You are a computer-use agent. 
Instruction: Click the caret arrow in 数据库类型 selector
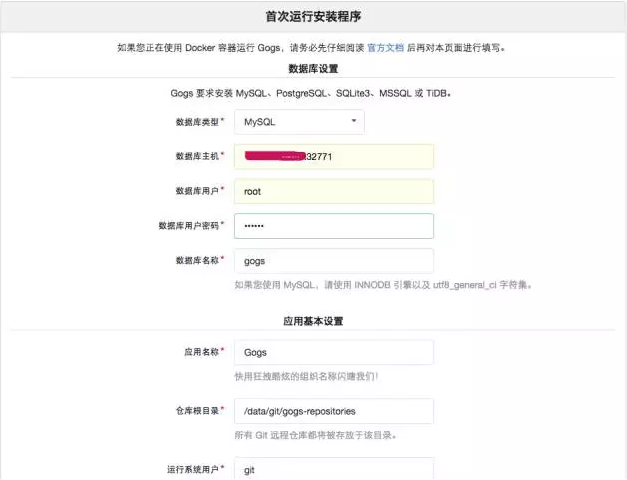[354, 121]
